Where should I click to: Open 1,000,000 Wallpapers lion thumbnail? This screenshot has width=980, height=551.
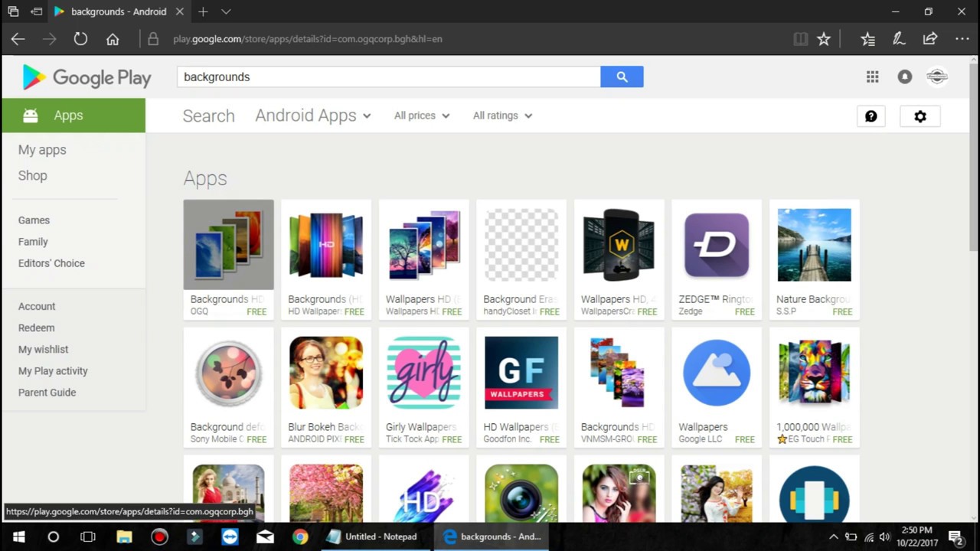(x=814, y=373)
